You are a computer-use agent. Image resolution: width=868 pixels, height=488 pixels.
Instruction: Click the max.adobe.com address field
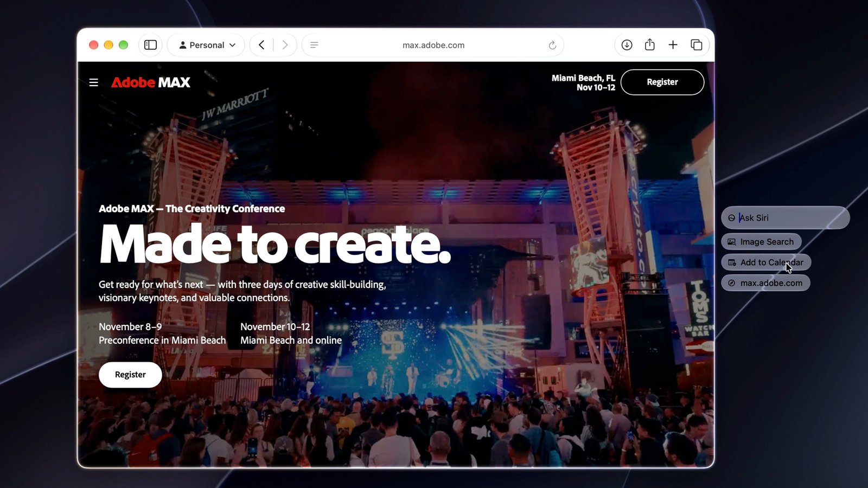[x=433, y=45]
